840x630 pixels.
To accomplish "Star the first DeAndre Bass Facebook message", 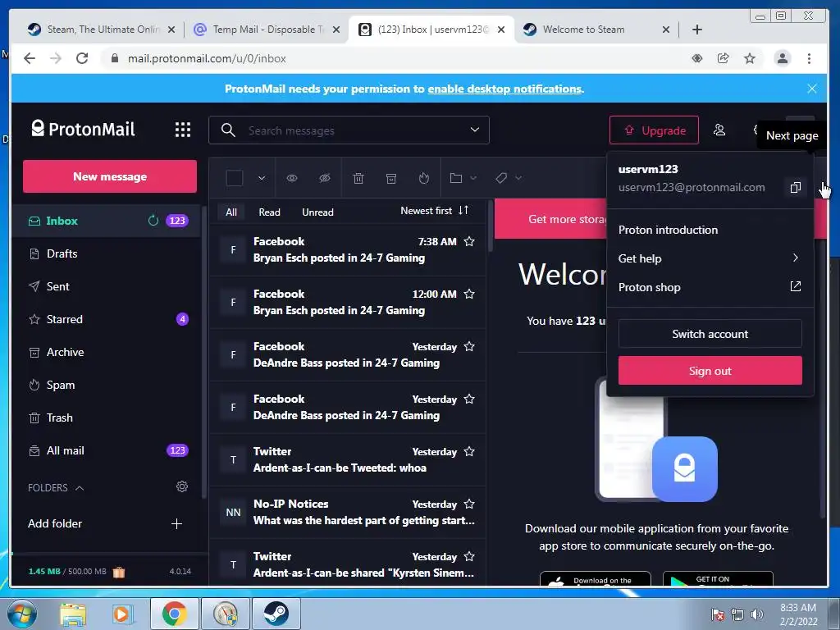I will click(469, 347).
